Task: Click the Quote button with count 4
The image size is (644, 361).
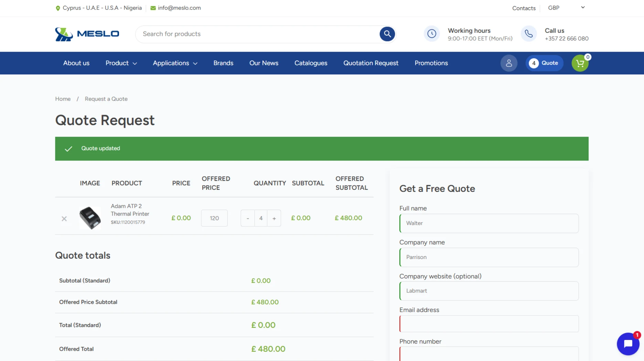Action: pos(544,63)
